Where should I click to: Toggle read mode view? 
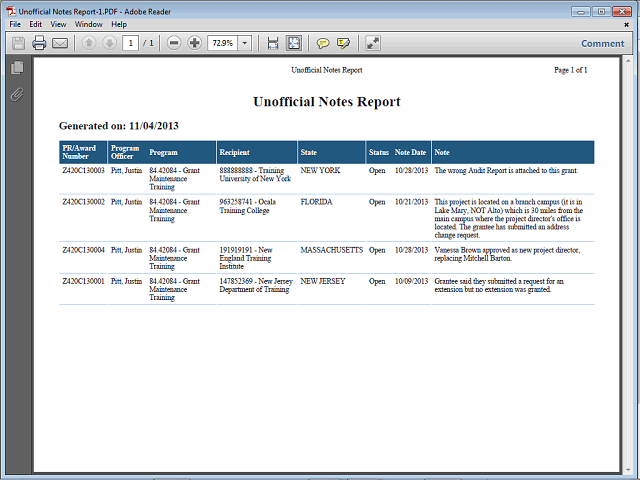[373, 43]
